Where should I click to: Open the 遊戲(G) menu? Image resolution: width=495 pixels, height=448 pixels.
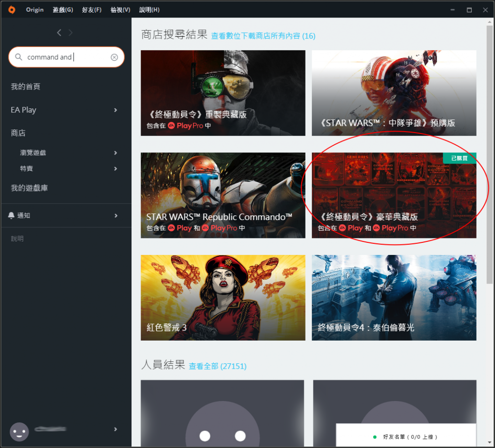tap(63, 10)
